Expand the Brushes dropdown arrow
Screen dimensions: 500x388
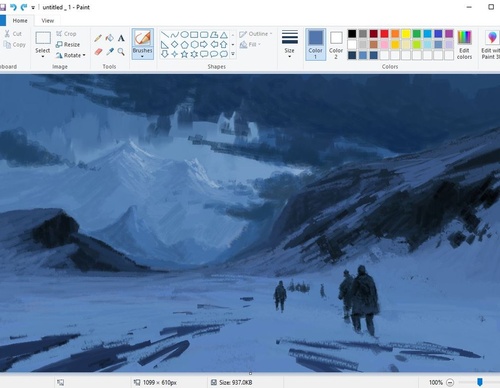pos(142,57)
